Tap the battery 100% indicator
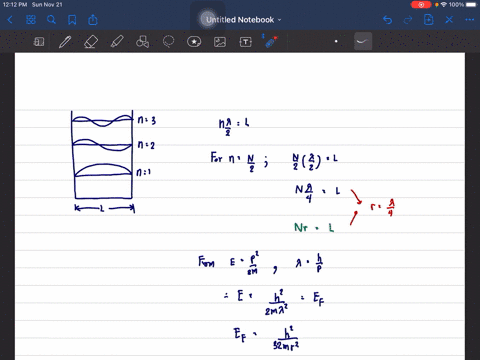 point(463,5)
